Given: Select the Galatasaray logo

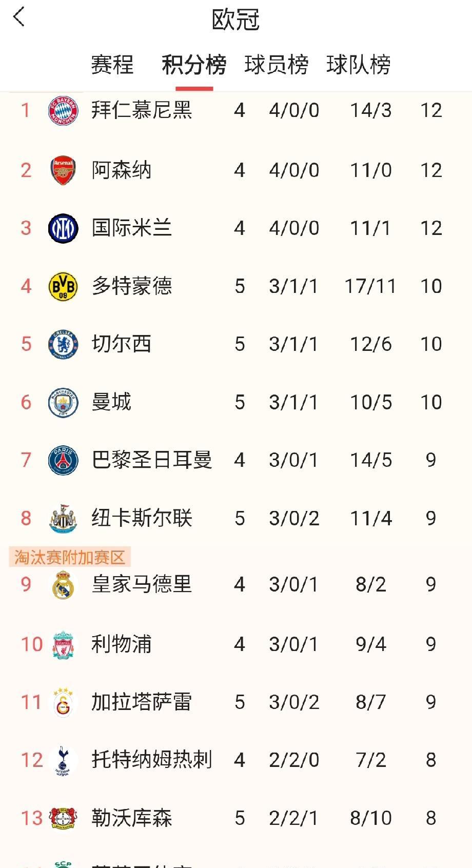Looking at the screenshot, I should [63, 702].
